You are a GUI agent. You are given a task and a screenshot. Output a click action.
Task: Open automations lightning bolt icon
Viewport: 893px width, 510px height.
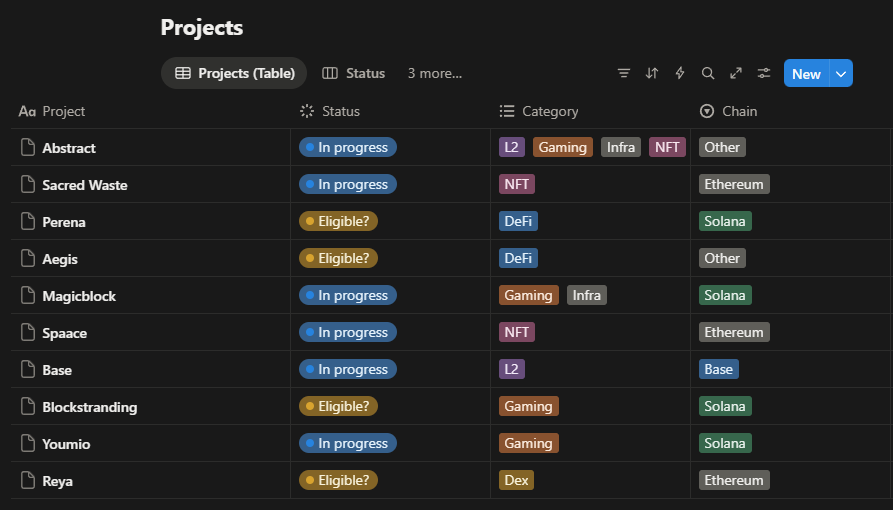click(x=680, y=73)
